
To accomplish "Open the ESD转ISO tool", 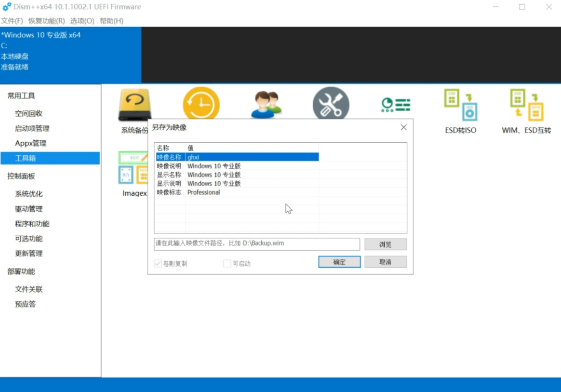I will 460,111.
